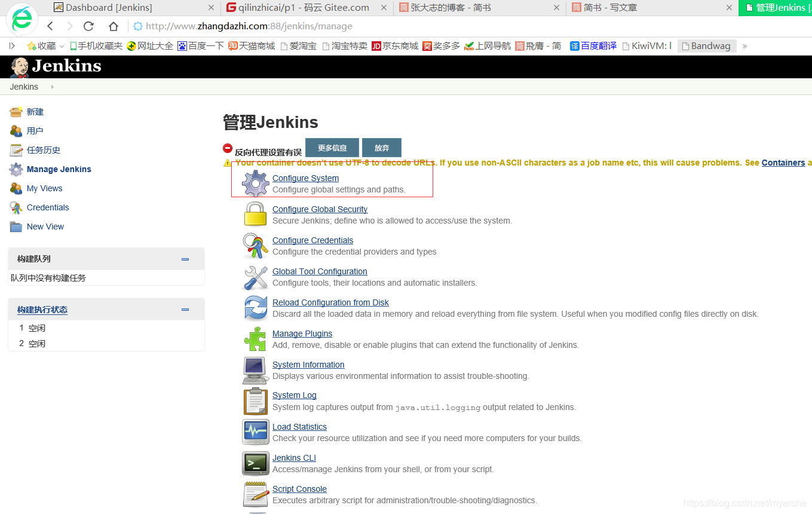Click the Global Tool Configuration wrench icon
Screen dimensions: 812x514
pyautogui.click(x=255, y=277)
